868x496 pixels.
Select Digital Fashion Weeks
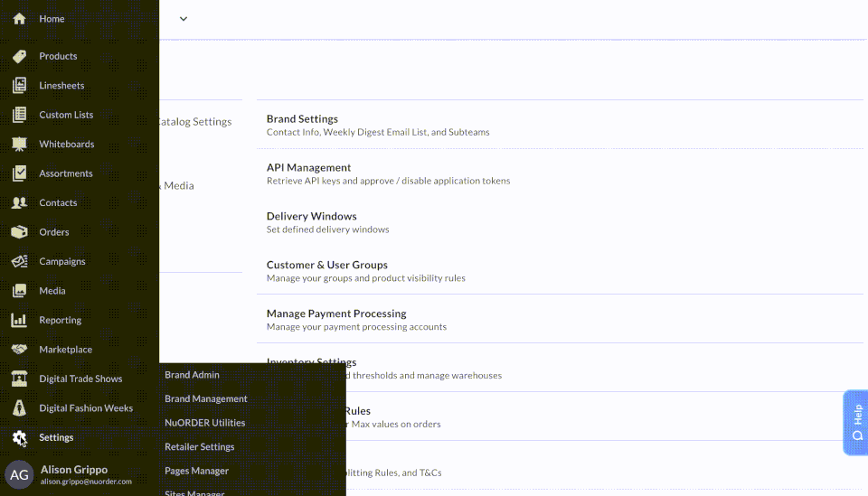coord(86,407)
